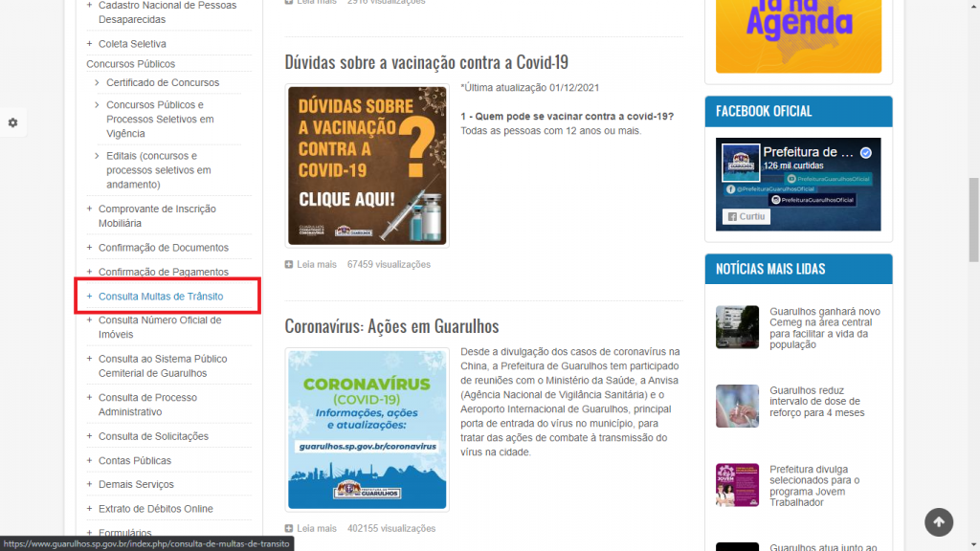Open Consulta Multas de Trânsito menu item
Viewport: 980px width, 551px height.
pyautogui.click(x=161, y=297)
